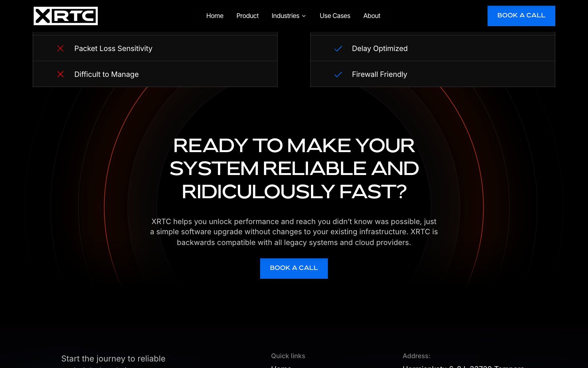Open the About nav item
The width and height of the screenshot is (588, 368).
coord(372,16)
